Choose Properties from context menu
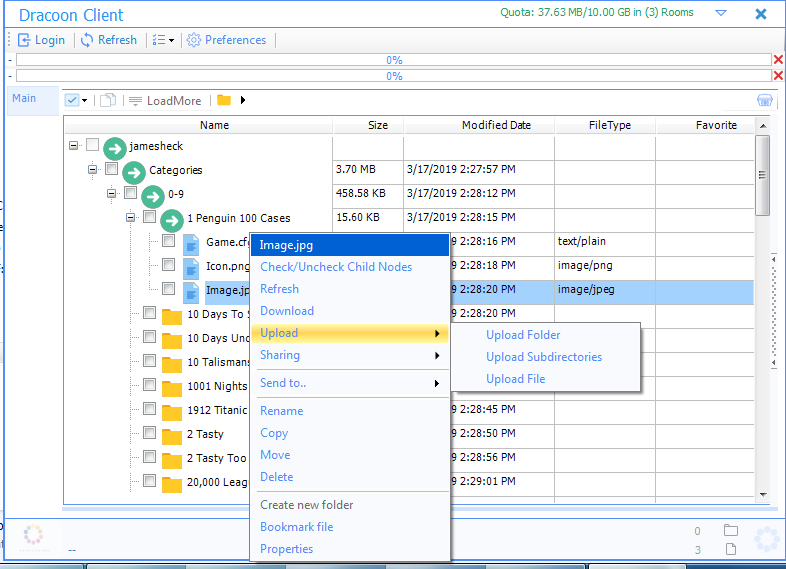The width and height of the screenshot is (786, 569). [x=350, y=549]
